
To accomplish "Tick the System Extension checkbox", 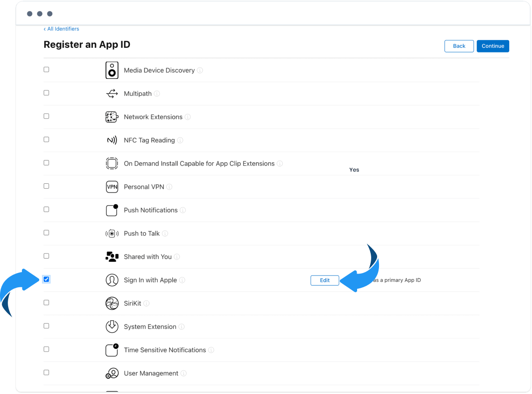I will 46,326.
